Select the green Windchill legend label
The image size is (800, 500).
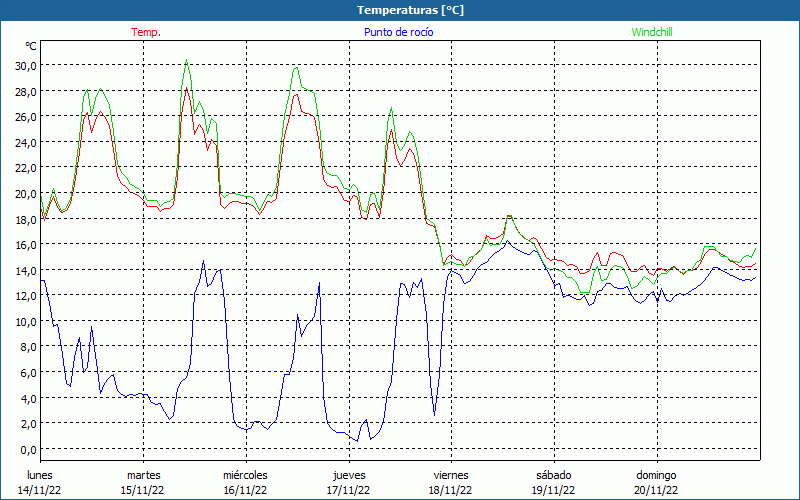click(652, 32)
